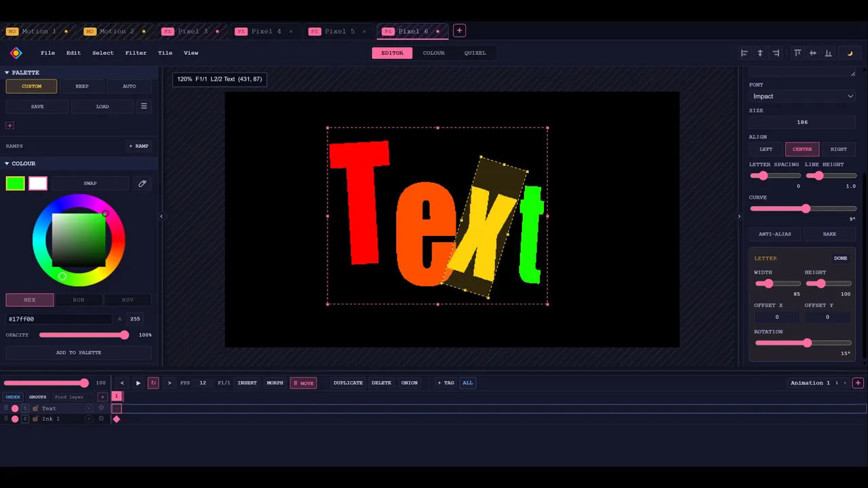Open the File menu
The image size is (868, 488).
click(47, 53)
